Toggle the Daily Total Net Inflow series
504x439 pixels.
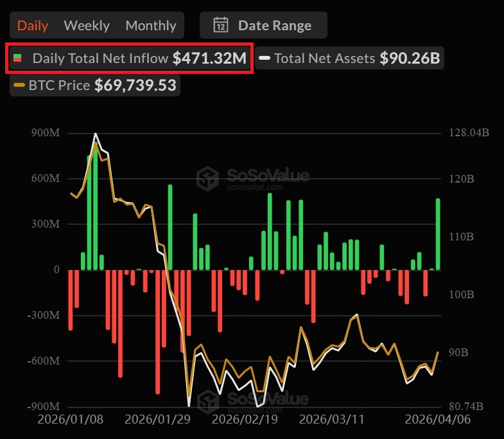[129, 58]
